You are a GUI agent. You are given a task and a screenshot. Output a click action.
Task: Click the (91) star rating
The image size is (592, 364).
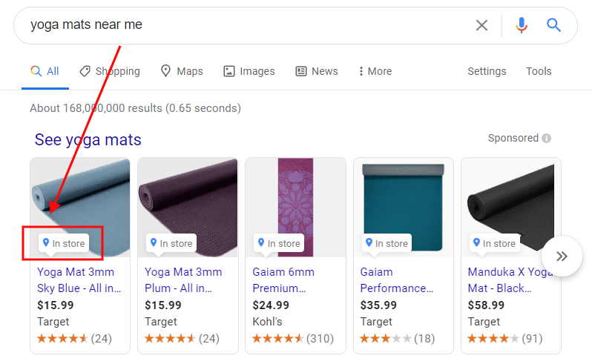504,338
